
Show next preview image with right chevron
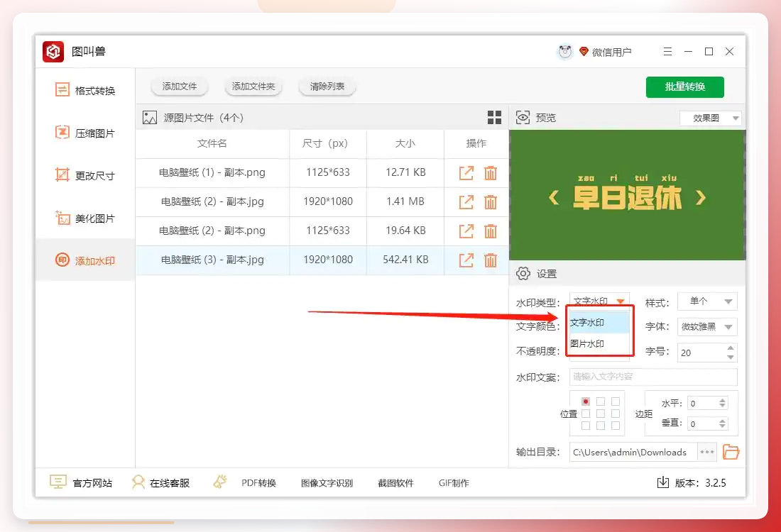click(701, 198)
